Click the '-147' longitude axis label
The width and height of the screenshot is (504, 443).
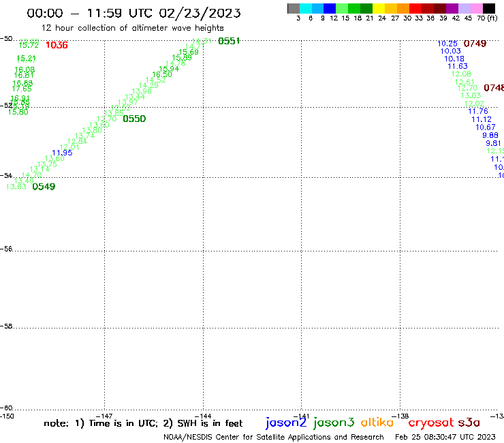point(104,416)
